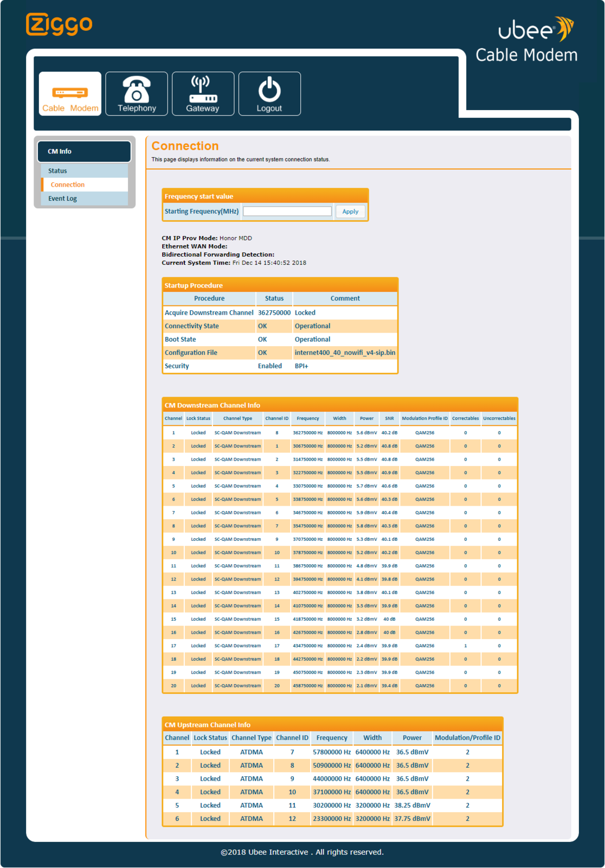
Task: Click the upstream Modulation/Profile ID column header
Action: pos(467,738)
